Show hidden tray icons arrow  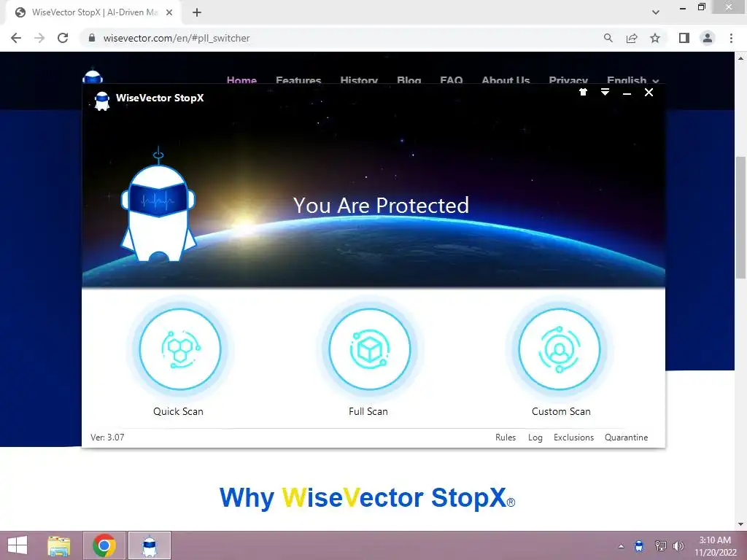pos(621,546)
